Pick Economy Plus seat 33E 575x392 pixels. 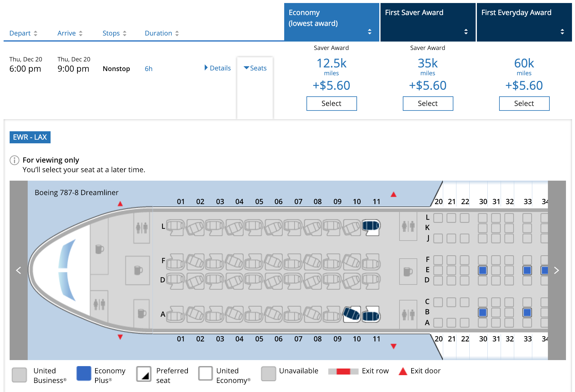click(x=527, y=270)
